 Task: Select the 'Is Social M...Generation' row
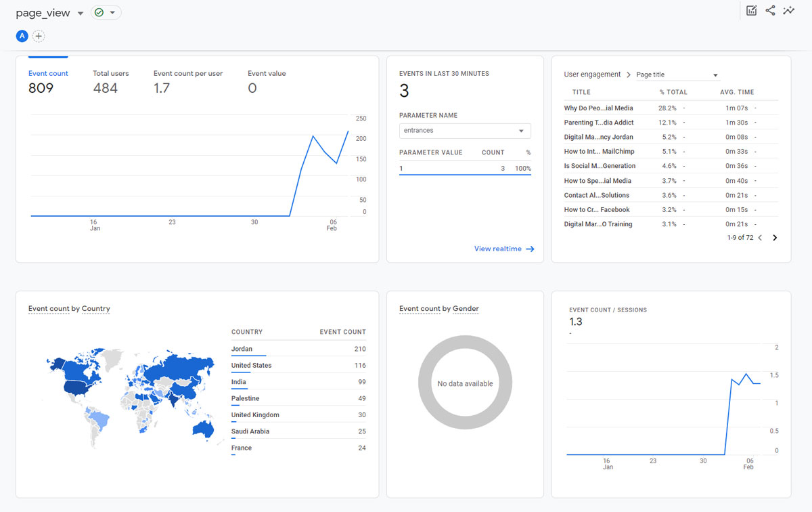click(671, 166)
